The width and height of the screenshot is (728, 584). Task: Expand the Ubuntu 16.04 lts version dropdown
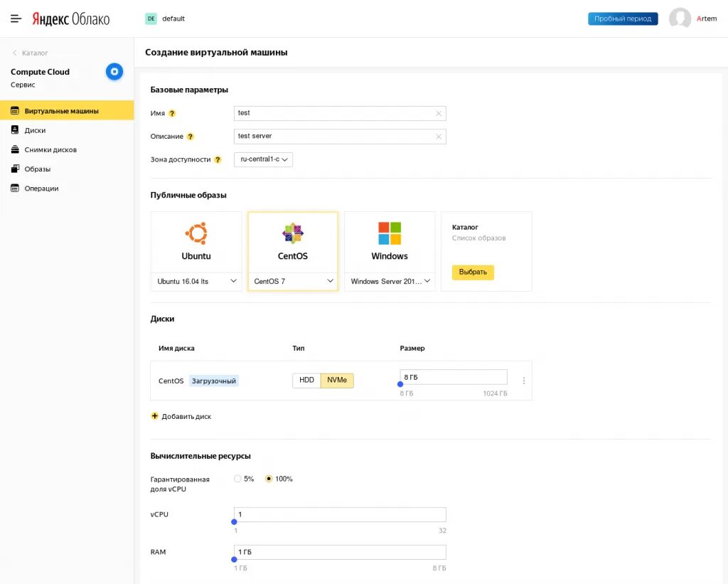tap(196, 282)
